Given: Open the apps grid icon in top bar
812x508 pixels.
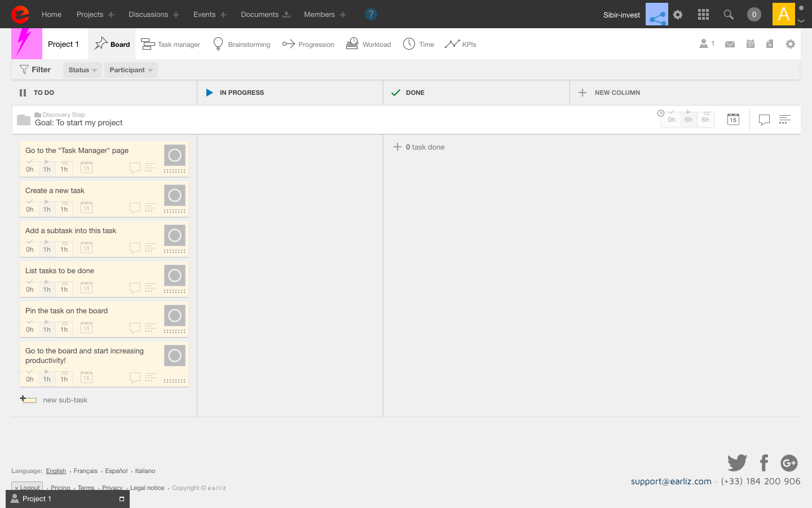Looking at the screenshot, I should point(703,15).
